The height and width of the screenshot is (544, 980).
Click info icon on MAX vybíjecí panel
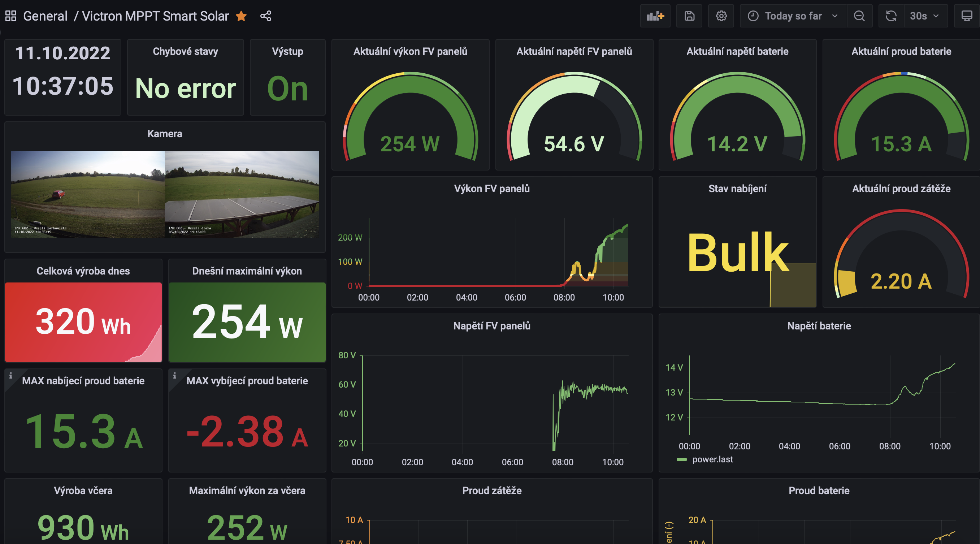pos(175,376)
